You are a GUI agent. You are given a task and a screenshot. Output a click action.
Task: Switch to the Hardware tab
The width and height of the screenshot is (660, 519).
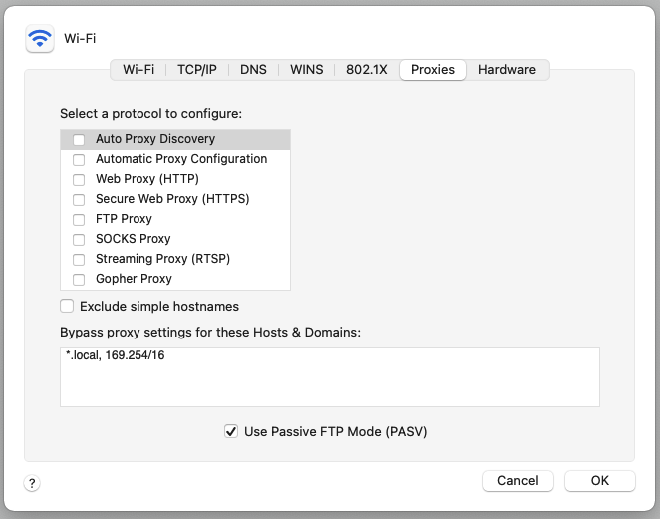pos(507,70)
